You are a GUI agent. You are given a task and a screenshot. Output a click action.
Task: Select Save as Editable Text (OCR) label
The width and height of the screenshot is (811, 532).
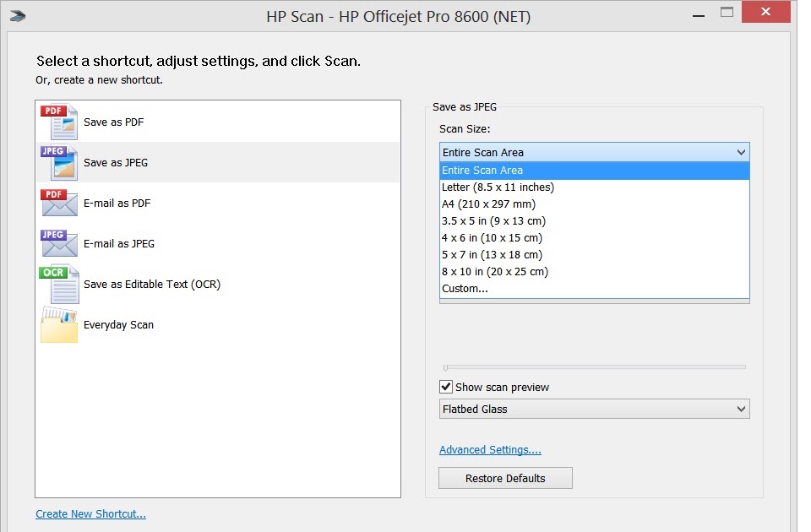(x=152, y=284)
